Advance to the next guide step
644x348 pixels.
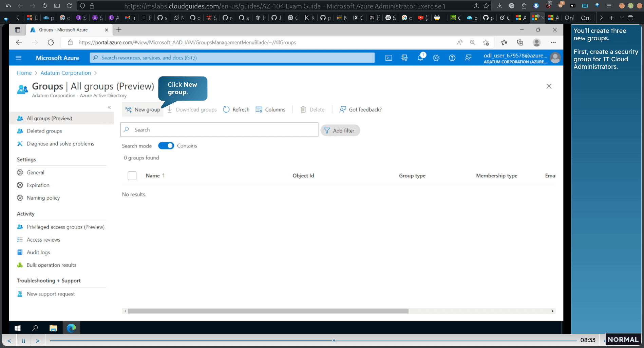[x=38, y=341]
